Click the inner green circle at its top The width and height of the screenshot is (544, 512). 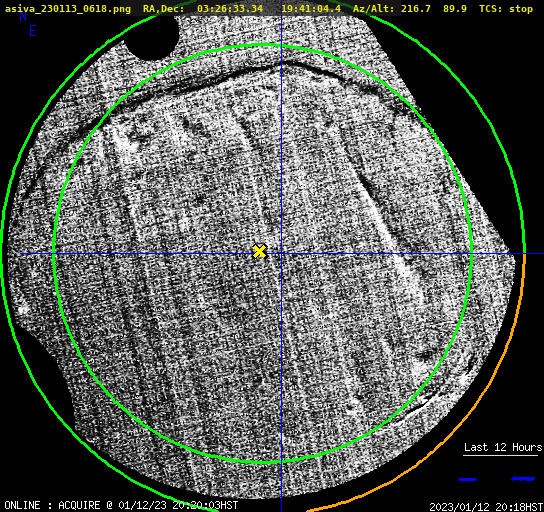tap(263, 45)
